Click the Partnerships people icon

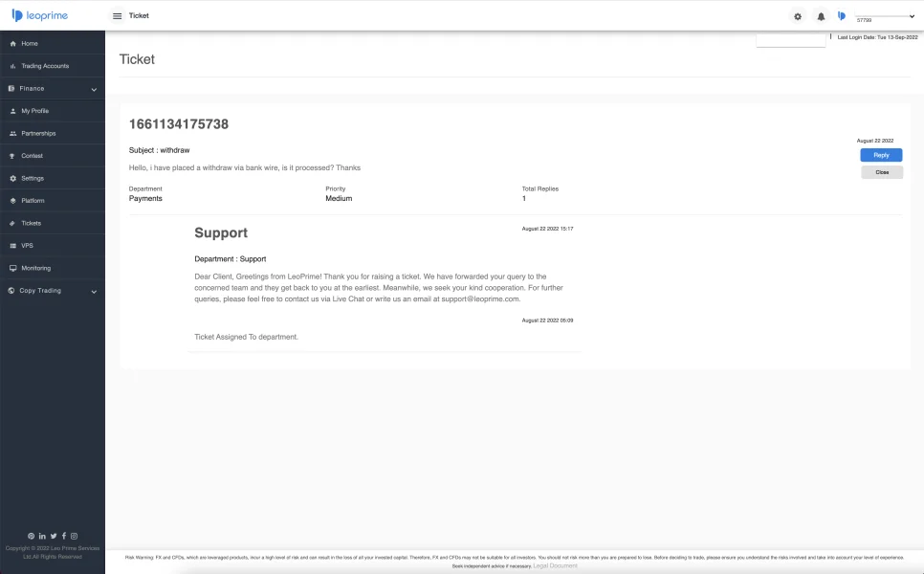13,133
